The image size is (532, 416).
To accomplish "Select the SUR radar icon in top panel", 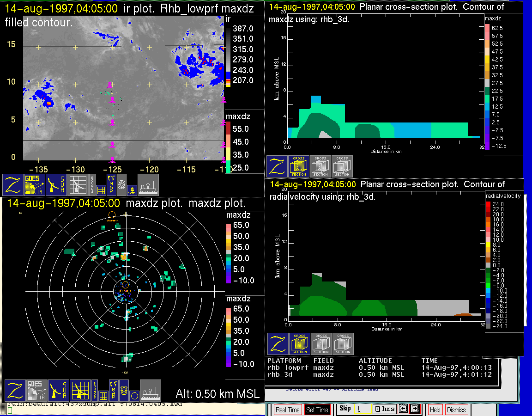I will point(57,185).
